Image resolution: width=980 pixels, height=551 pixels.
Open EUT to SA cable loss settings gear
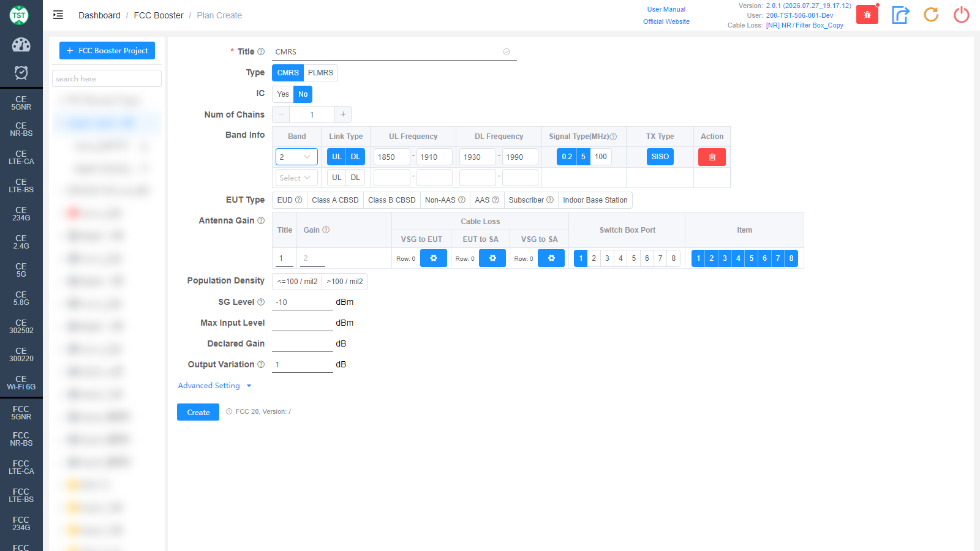pos(492,258)
